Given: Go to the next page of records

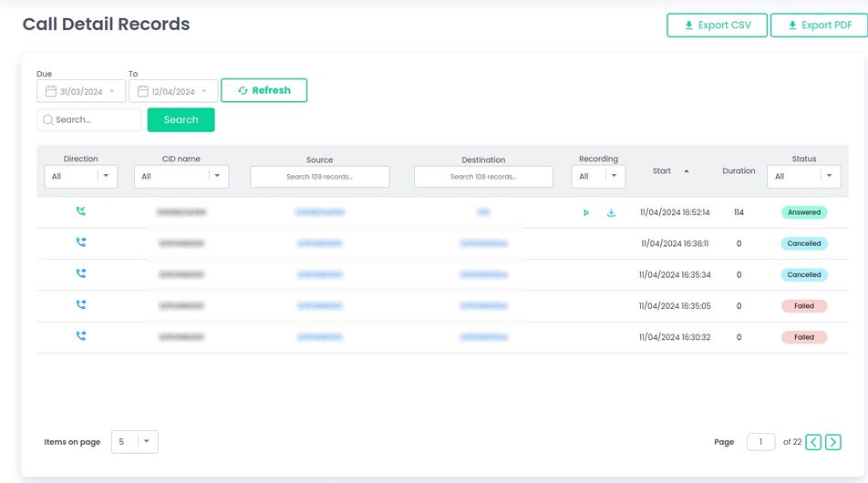Looking at the screenshot, I should pos(832,442).
